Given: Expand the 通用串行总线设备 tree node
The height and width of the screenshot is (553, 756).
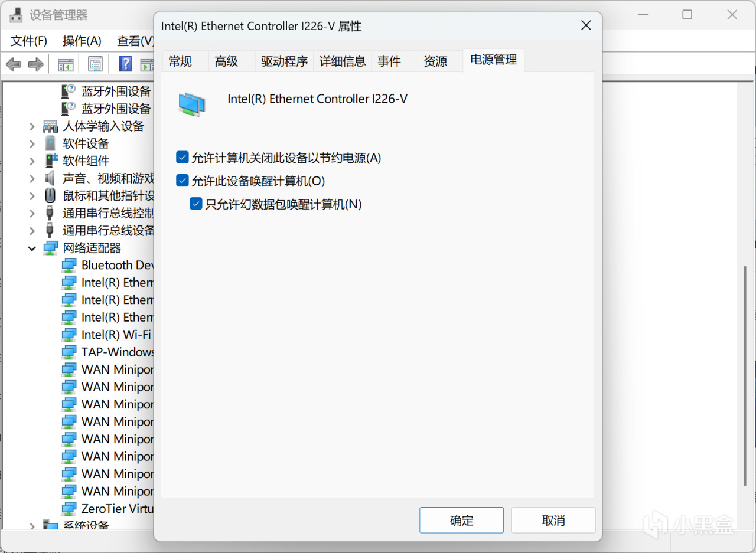Looking at the screenshot, I should click(32, 230).
